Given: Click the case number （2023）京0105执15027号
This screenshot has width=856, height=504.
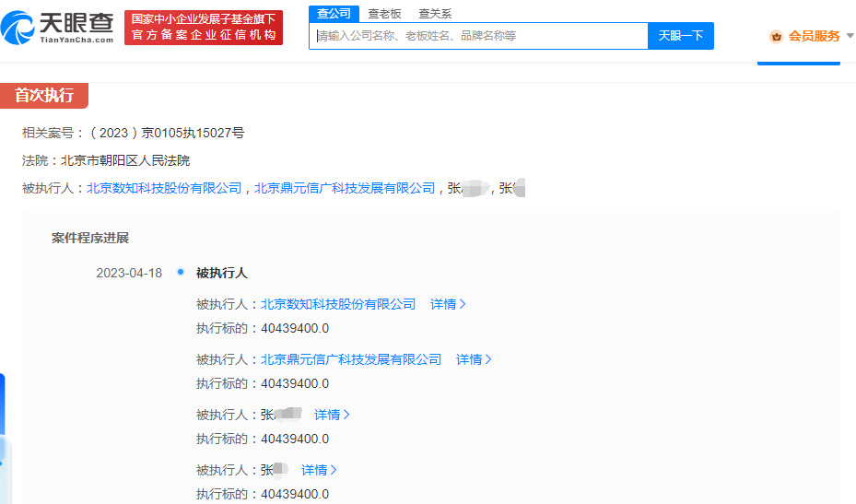Looking at the screenshot, I should tap(166, 133).
